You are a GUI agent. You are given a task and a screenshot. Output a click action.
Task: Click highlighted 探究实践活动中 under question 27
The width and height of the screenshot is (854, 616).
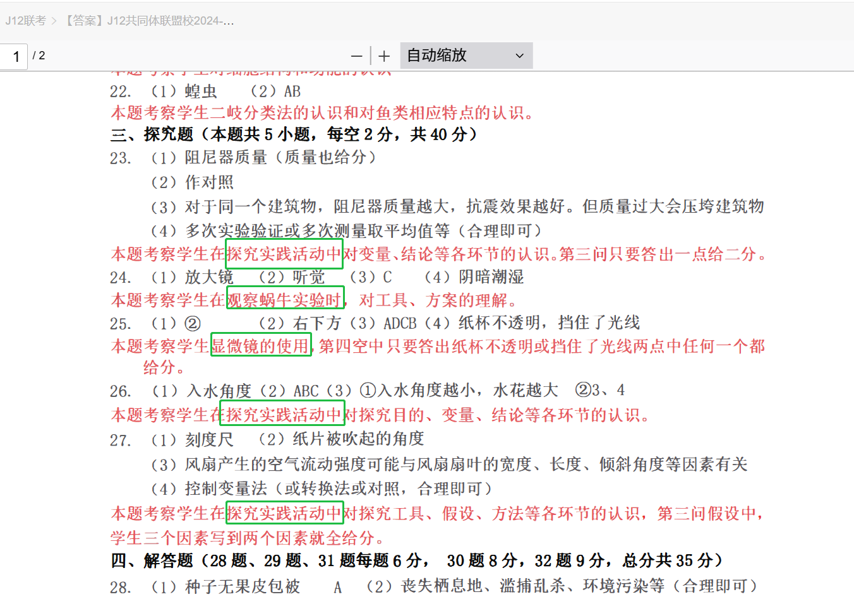(284, 513)
